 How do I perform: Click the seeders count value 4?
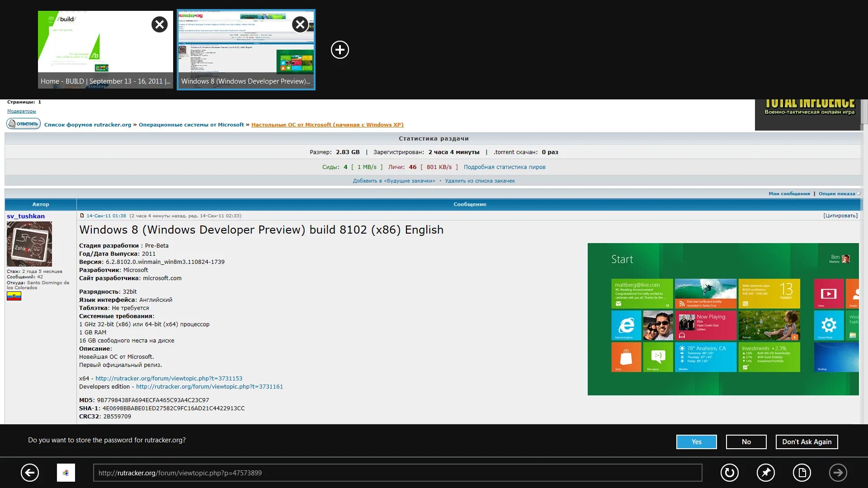coord(345,167)
